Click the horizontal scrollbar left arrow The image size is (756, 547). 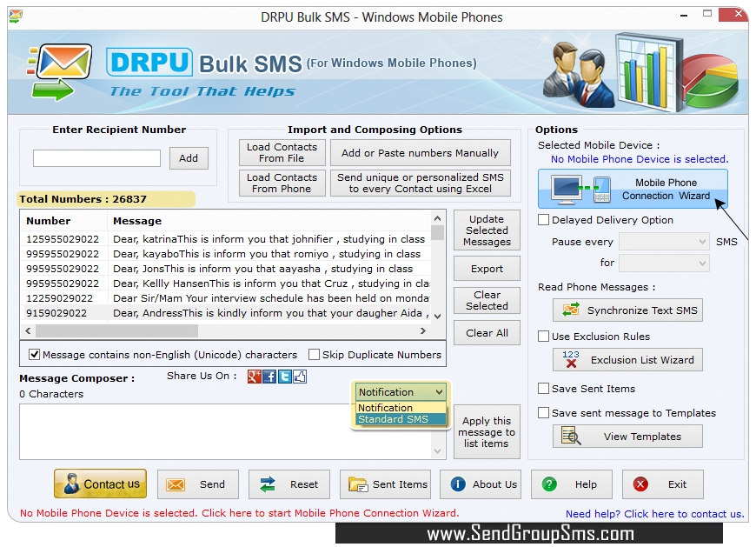28,331
